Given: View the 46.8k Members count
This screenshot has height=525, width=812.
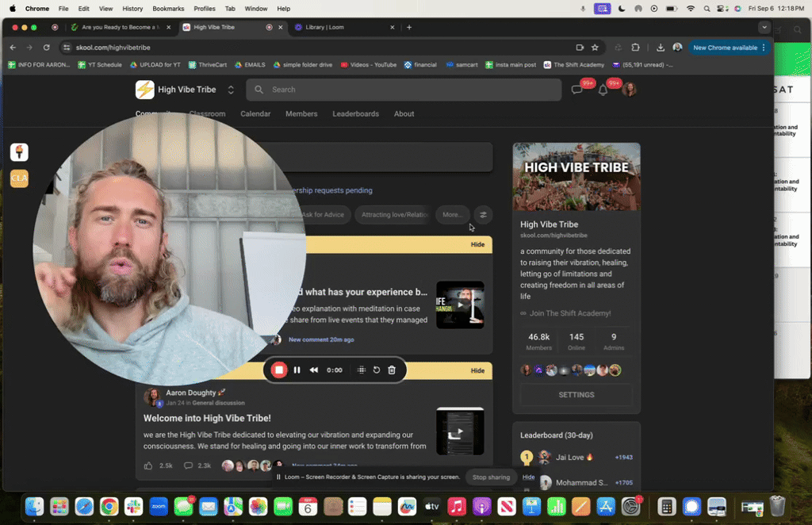Looking at the screenshot, I should [x=539, y=341].
